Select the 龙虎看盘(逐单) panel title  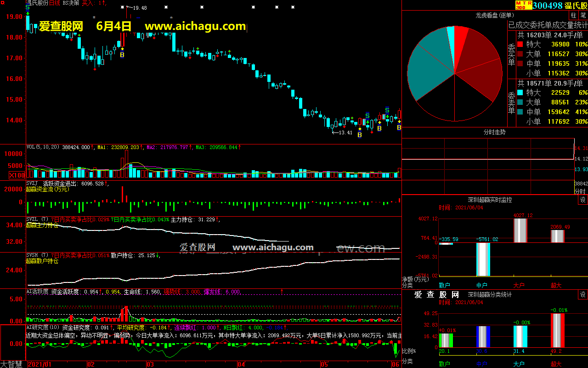494,16
